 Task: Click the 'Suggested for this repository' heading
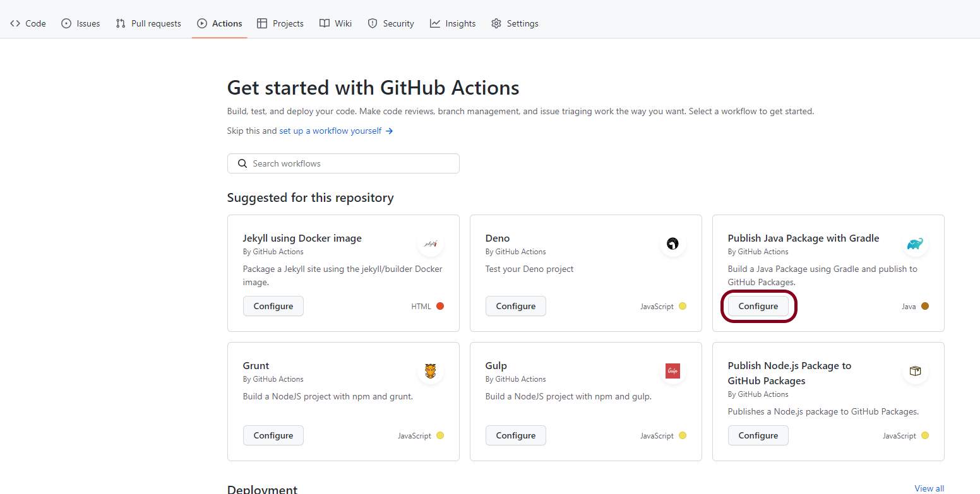pyautogui.click(x=310, y=197)
